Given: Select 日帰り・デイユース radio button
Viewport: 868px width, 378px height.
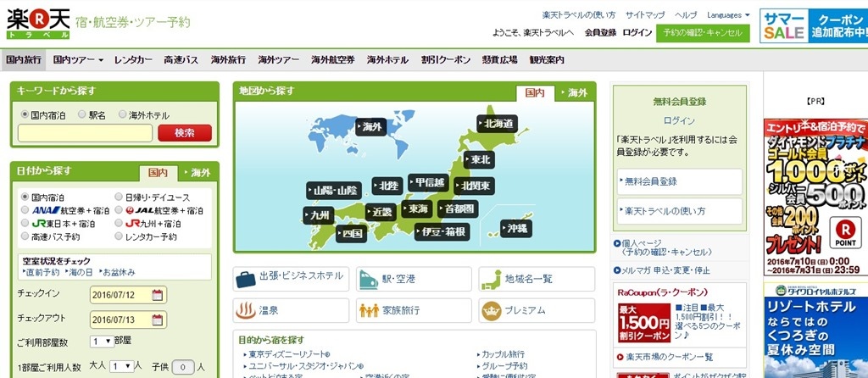Looking at the screenshot, I should [119, 197].
